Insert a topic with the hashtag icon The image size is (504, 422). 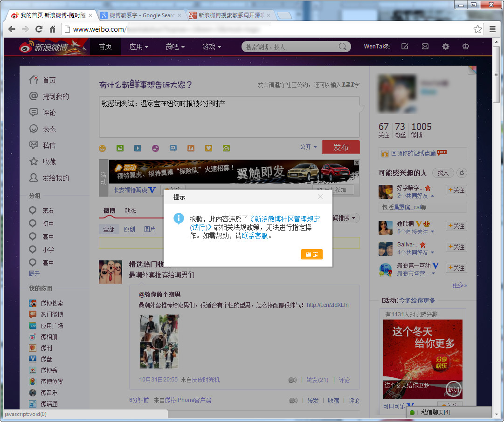point(173,148)
